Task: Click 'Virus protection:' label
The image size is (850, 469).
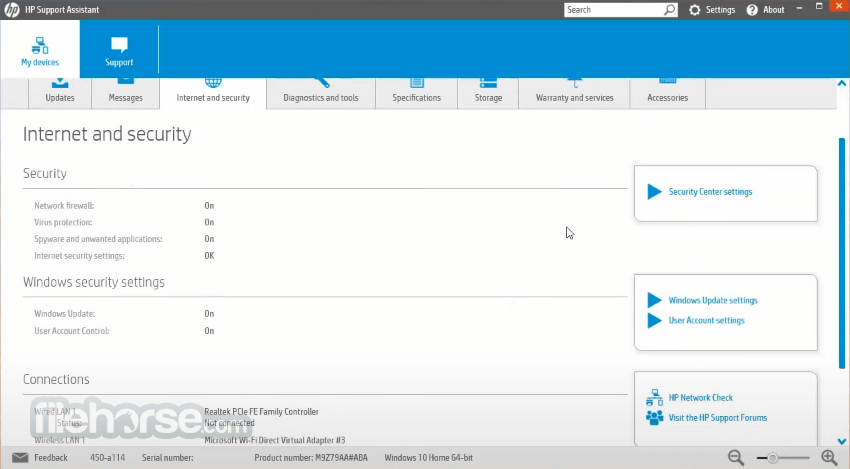Action: tap(63, 222)
